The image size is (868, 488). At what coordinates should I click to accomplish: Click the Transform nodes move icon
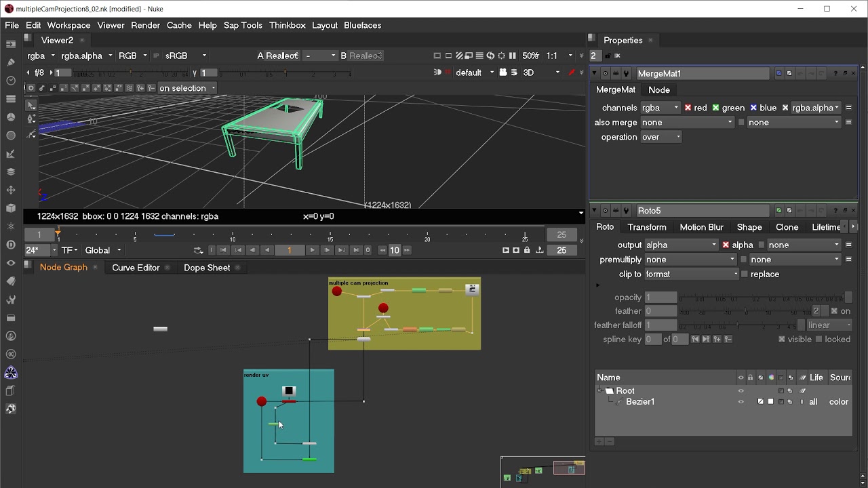[x=11, y=190]
